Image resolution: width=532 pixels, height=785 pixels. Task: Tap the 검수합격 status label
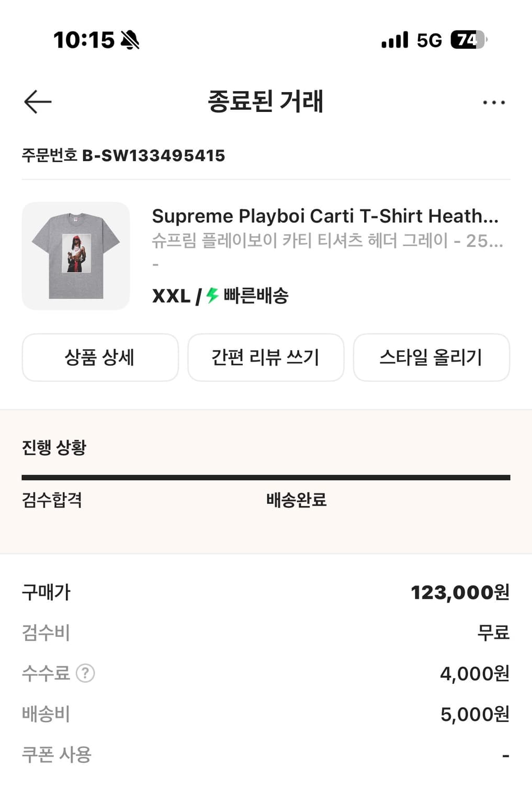point(52,500)
